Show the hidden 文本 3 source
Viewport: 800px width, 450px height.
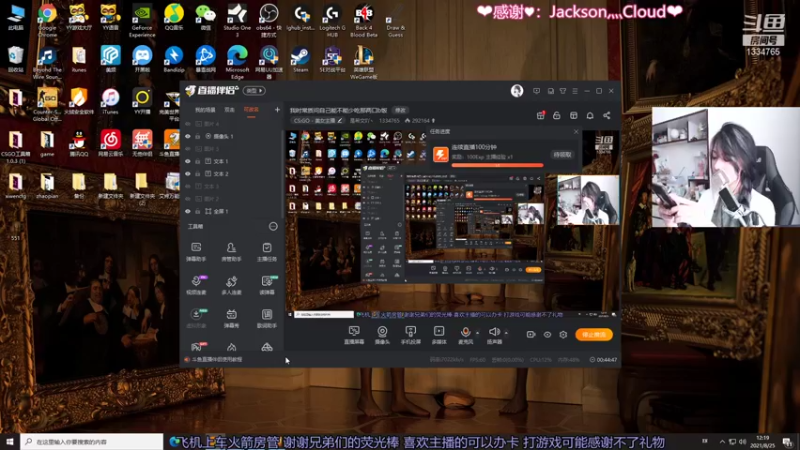[x=188, y=186]
